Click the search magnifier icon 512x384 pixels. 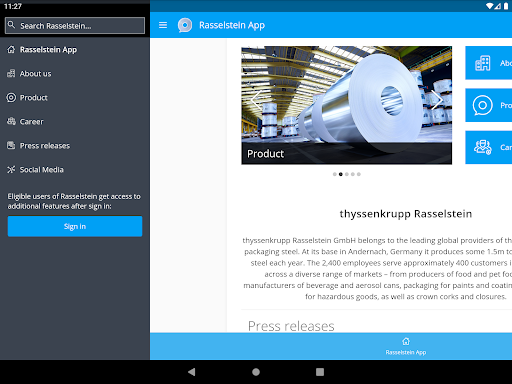11,25
